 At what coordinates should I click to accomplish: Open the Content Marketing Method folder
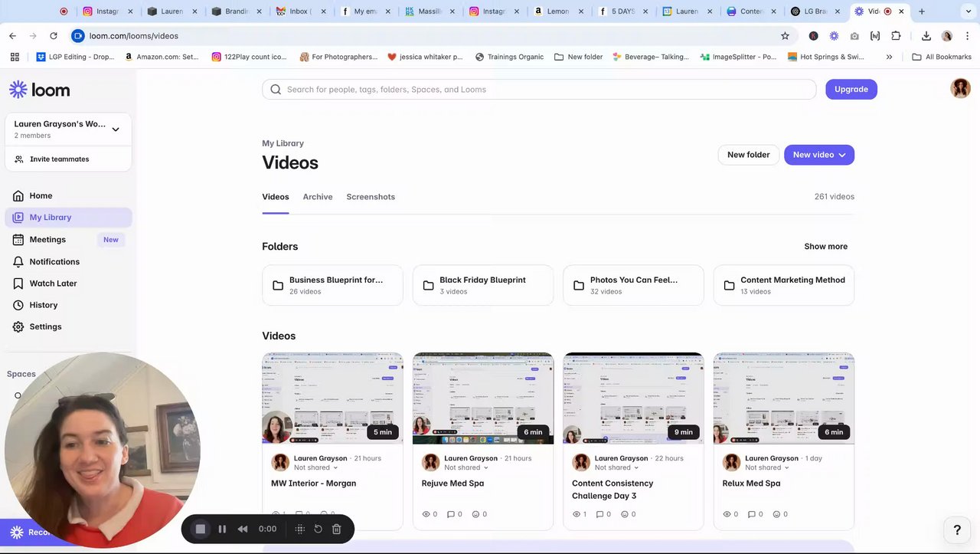[784, 285]
